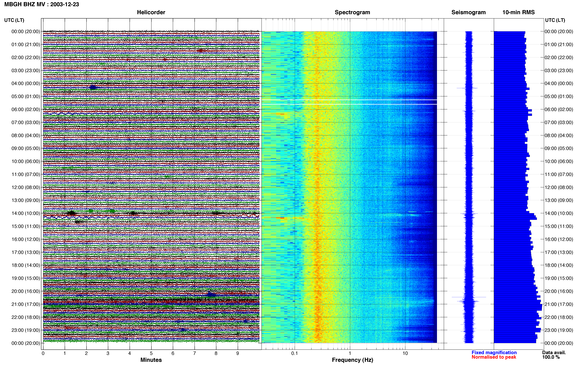The width and height of the screenshot is (588, 368).
Task: Click the plot title 'MBGH BHZ MV : 2003-12-23'
Action: click(42, 4)
